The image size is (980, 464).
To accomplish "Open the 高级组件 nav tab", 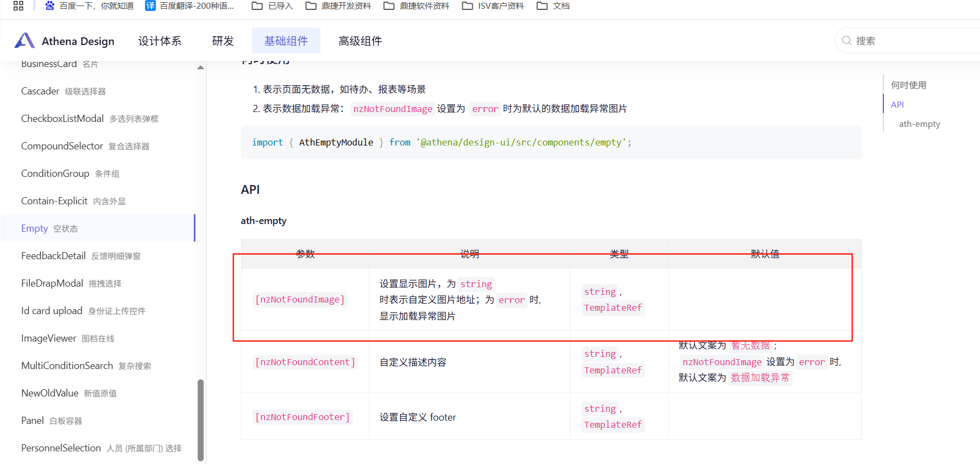I will pos(360,41).
